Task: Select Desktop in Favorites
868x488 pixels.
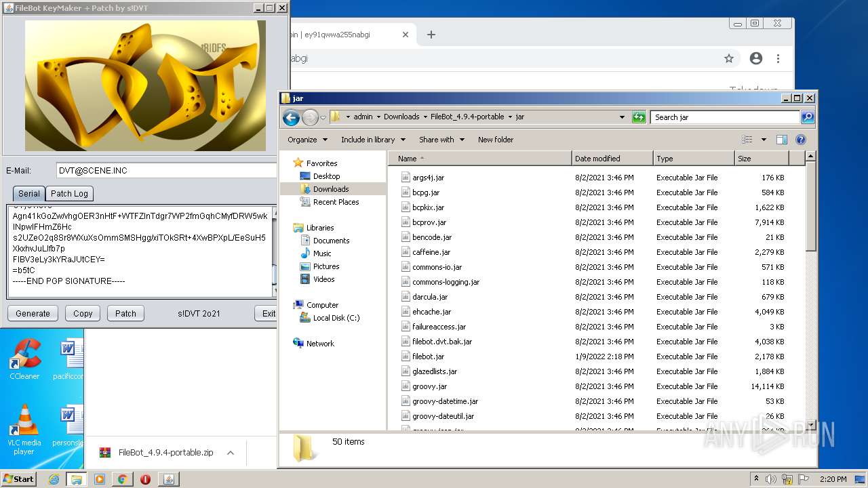Action: [x=326, y=176]
